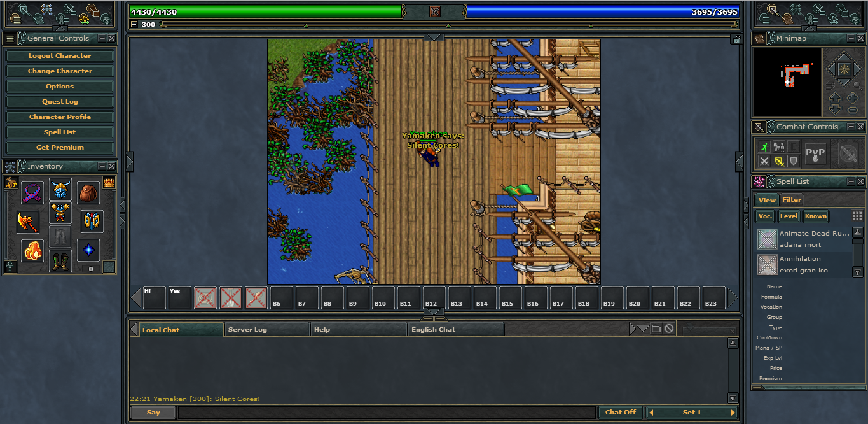This screenshot has height=424, width=868.
Task: Toggle expert mode E button
Action: click(x=793, y=146)
